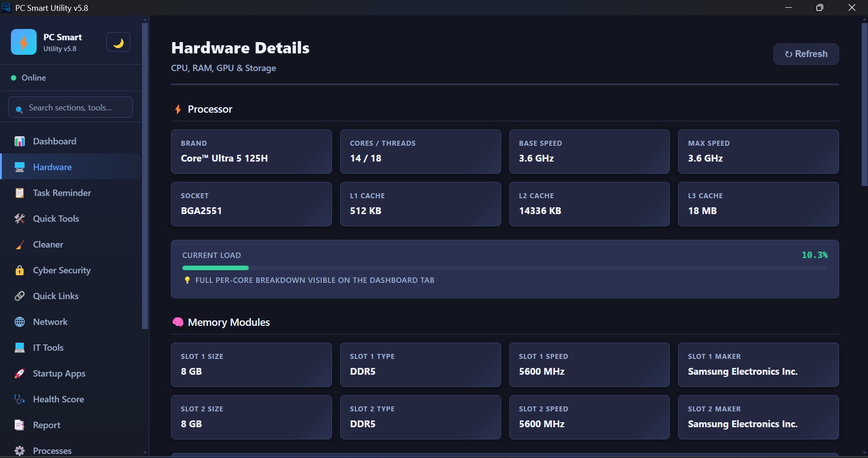Image resolution: width=868 pixels, height=458 pixels.
Task: Click the Network globe icon
Action: pyautogui.click(x=19, y=322)
